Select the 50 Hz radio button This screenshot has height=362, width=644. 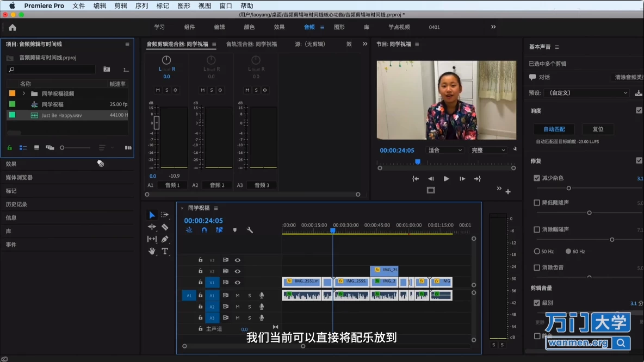(x=537, y=252)
